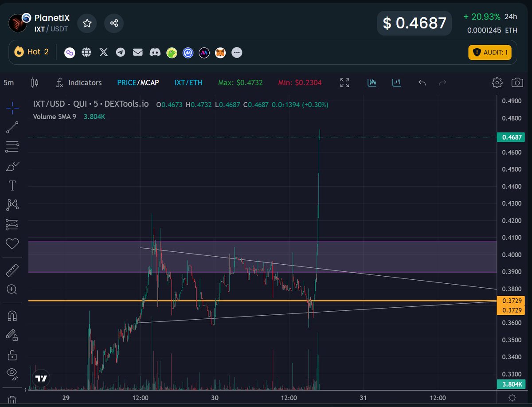The image size is (532, 407).
Task: Pick the XABCD Pattern tool
Action: (12, 205)
